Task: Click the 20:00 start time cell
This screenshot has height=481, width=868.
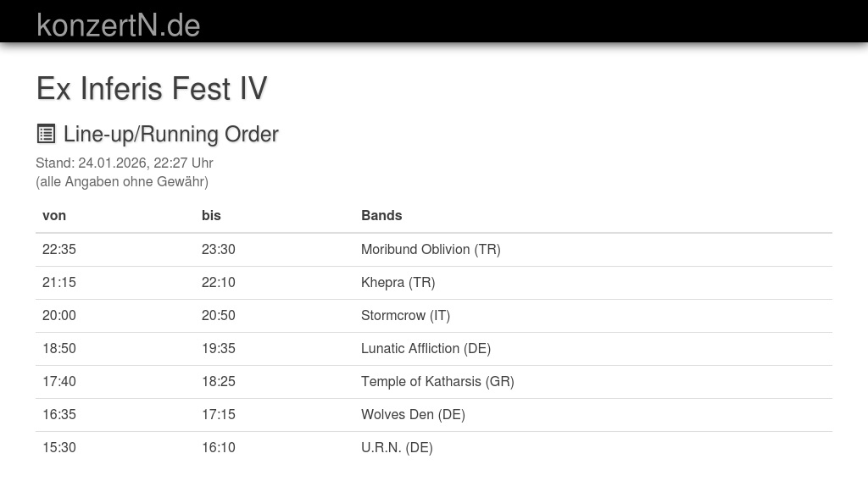Action: coord(59,315)
